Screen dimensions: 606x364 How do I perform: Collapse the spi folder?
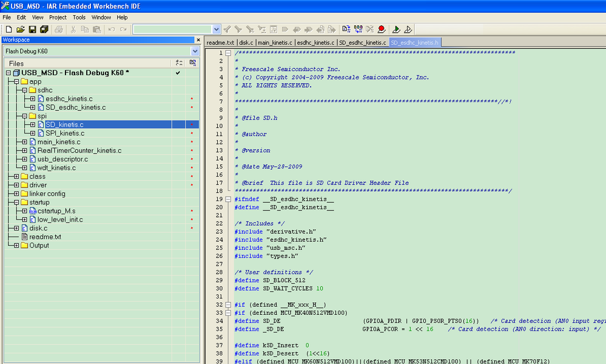point(24,116)
